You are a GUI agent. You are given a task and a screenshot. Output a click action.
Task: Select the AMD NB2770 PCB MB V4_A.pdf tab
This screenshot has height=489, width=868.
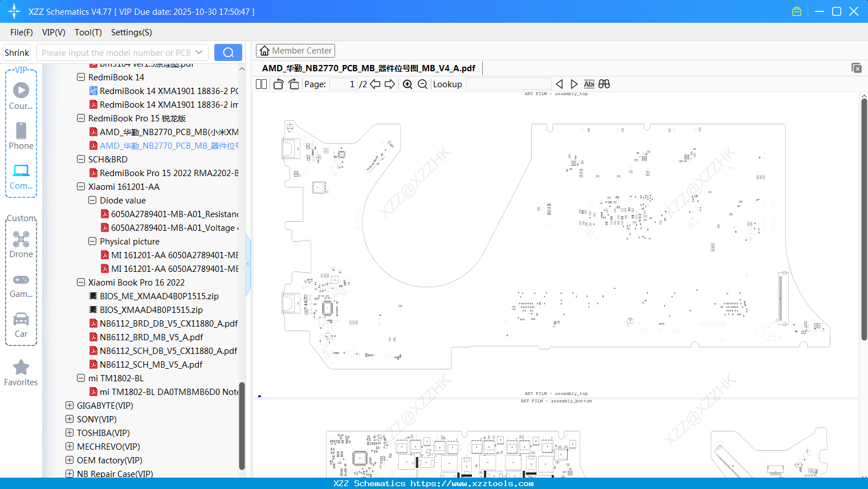pyautogui.click(x=369, y=68)
